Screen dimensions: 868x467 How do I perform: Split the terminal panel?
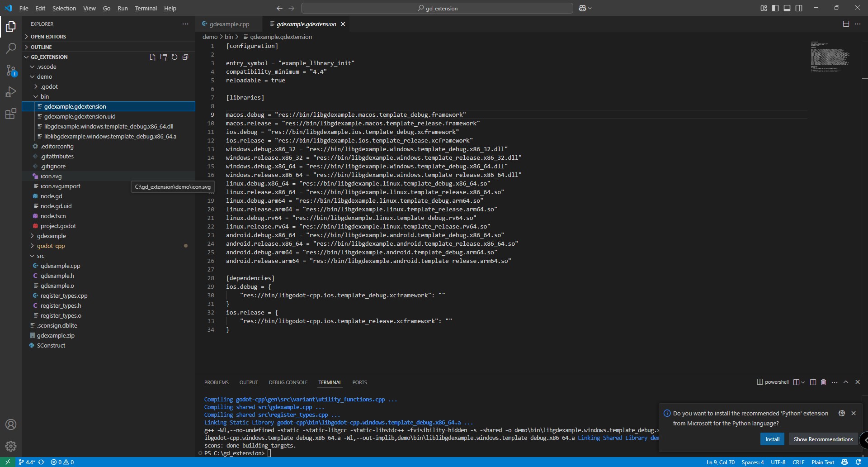point(813,382)
